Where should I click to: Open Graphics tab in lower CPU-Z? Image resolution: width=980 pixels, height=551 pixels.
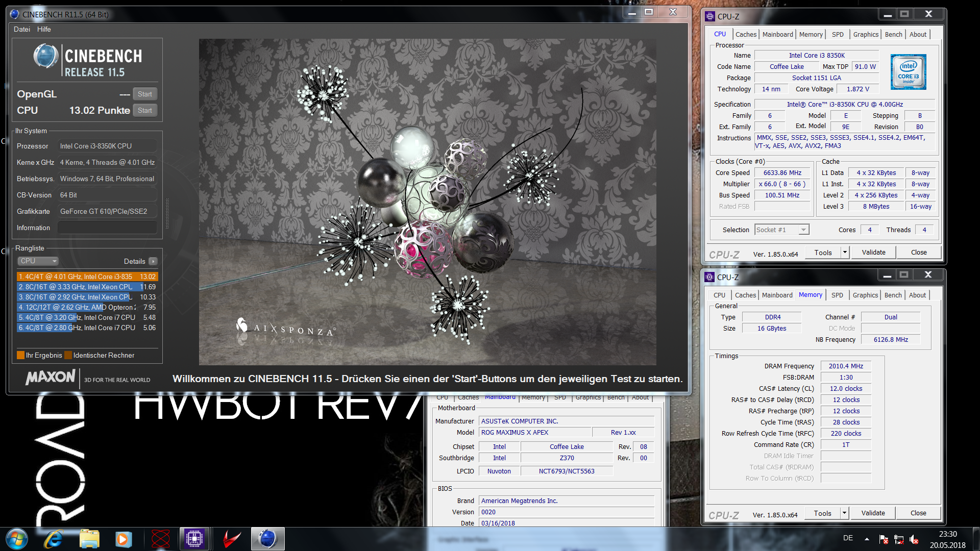(x=865, y=295)
